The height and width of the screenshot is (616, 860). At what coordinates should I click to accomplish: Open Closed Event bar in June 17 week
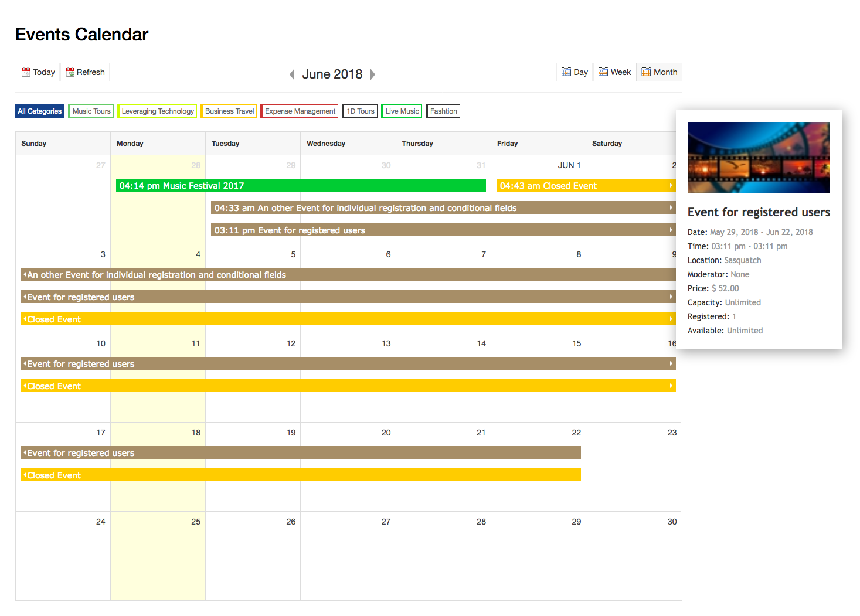tap(301, 475)
